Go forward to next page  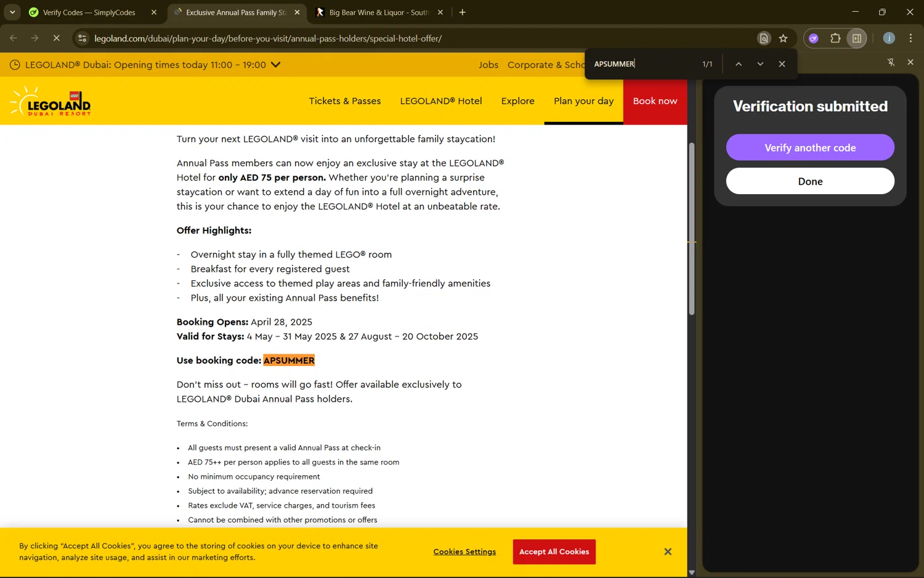(34, 38)
